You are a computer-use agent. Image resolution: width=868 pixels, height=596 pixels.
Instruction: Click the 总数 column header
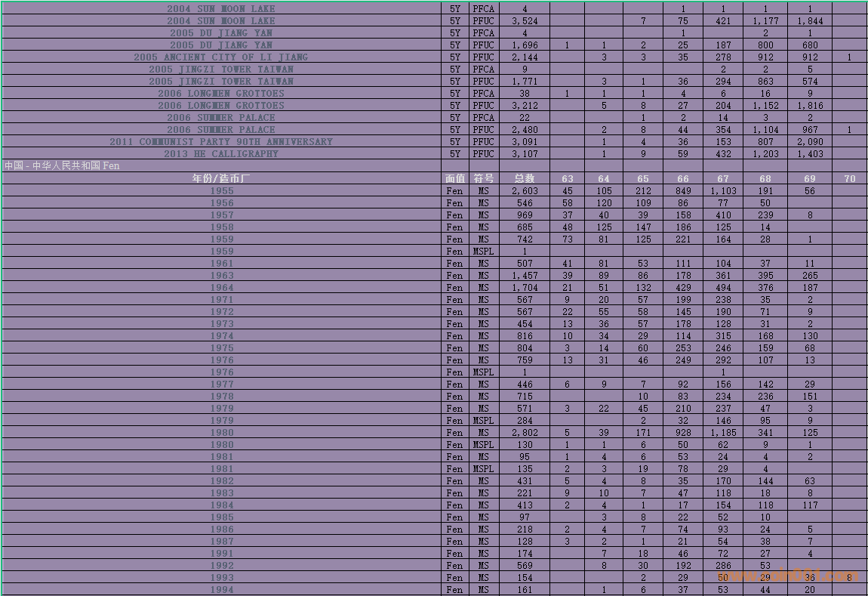tap(525, 178)
